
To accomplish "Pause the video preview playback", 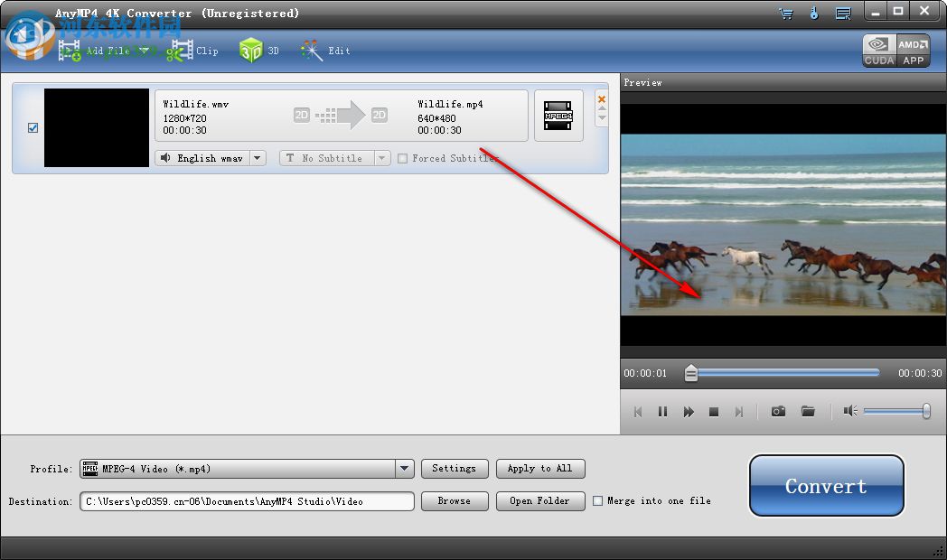I will click(x=662, y=411).
